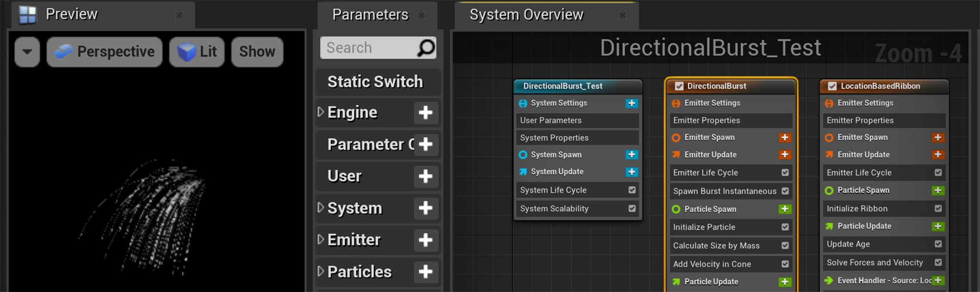Add module to System Update with plus icon
This screenshot has width=980, height=292.
click(631, 172)
